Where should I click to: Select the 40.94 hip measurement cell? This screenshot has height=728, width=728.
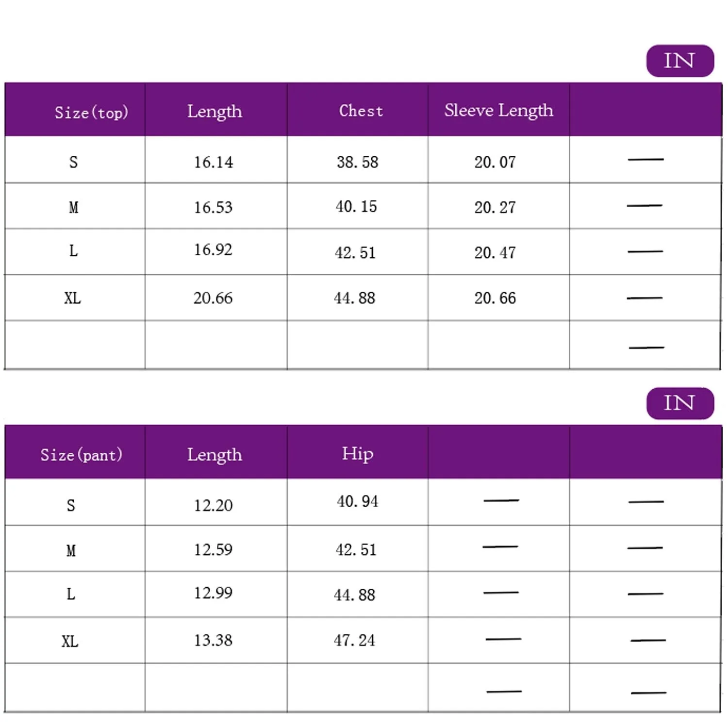coord(357,501)
